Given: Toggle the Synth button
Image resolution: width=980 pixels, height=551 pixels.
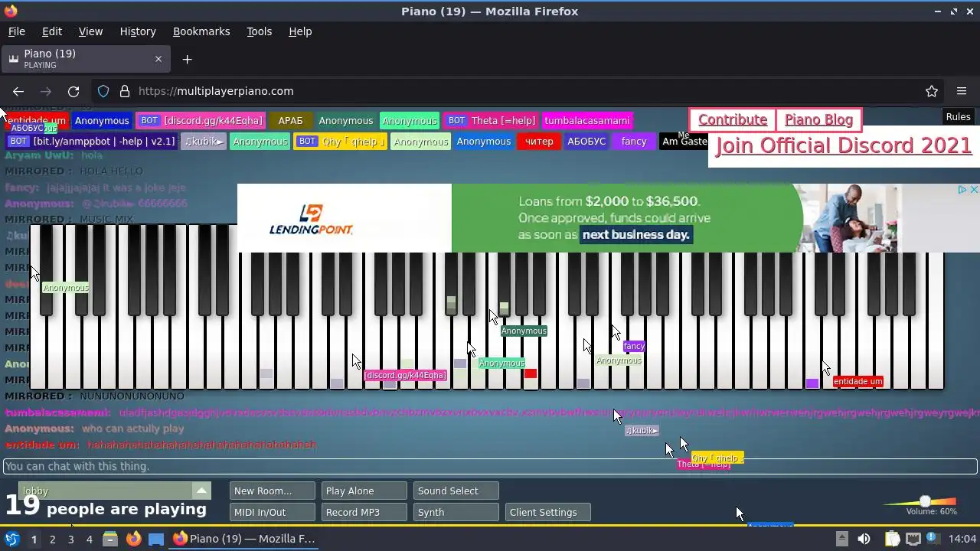Looking at the screenshot, I should [x=456, y=512].
